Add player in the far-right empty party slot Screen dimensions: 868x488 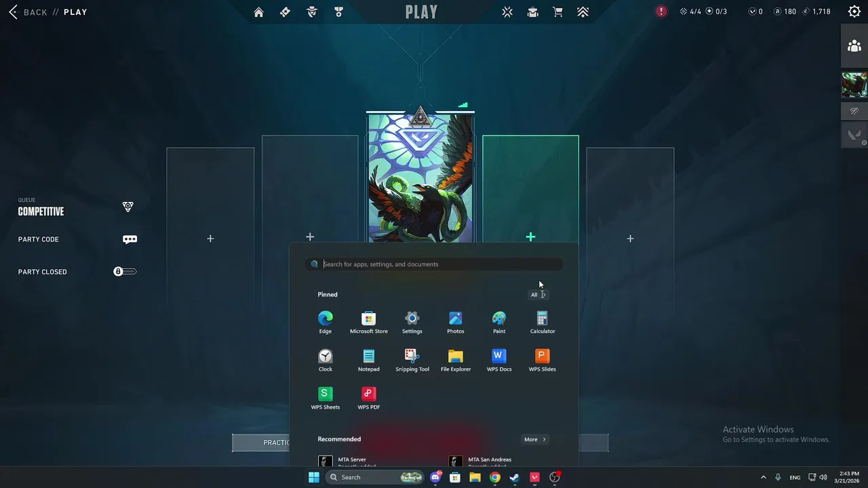tap(630, 239)
